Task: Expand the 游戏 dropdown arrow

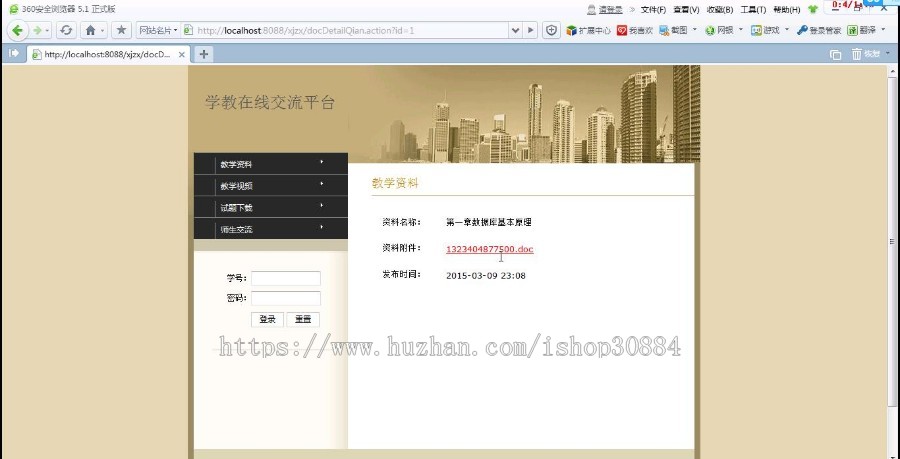Action: pos(786,29)
